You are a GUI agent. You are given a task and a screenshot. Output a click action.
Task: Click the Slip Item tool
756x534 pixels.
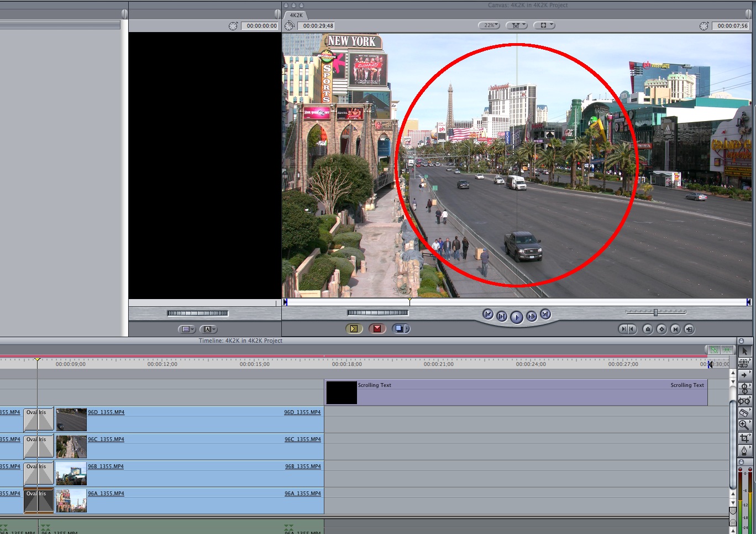coord(744,400)
